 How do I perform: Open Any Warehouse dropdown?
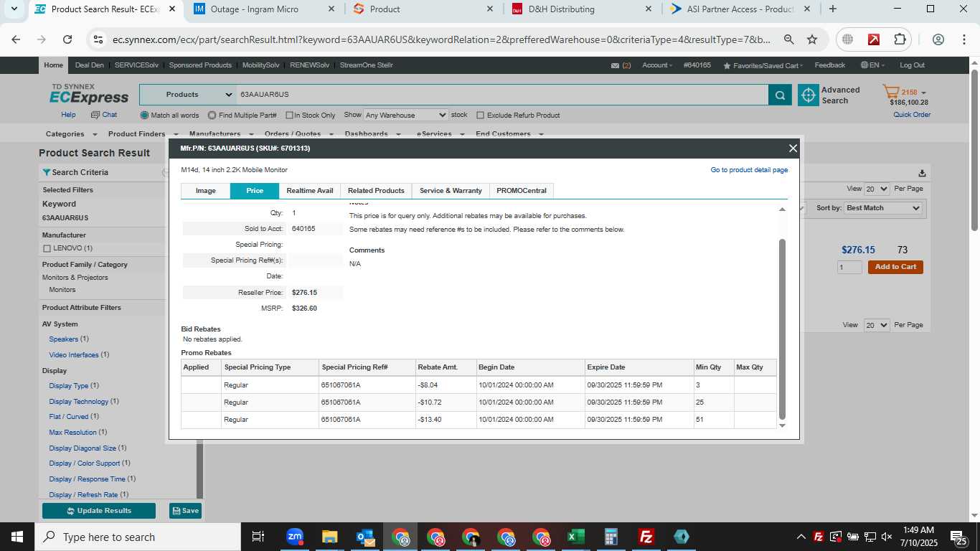tap(406, 115)
